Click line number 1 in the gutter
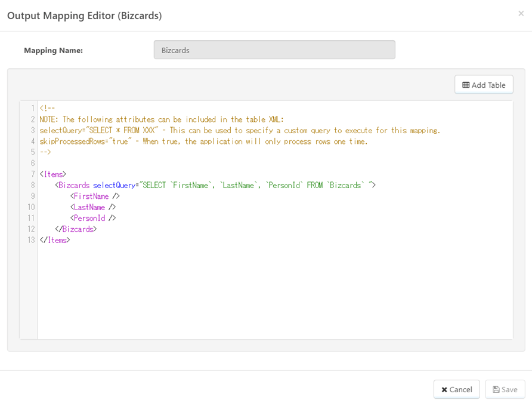532x406 pixels. coord(32,108)
